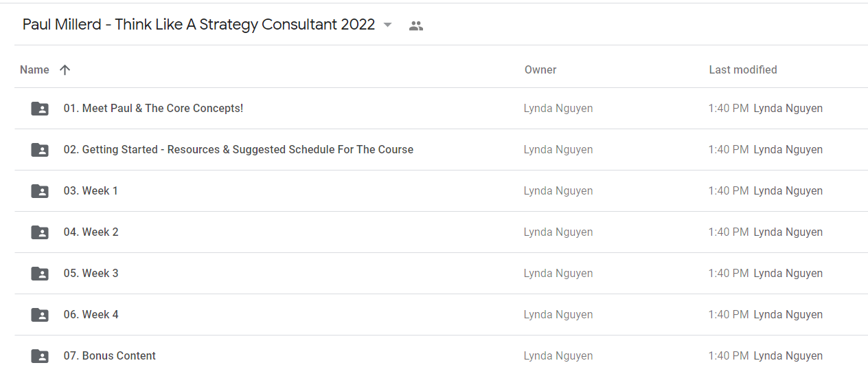Select the 02. Getting Started - Resources folder
This screenshot has width=868, height=374.
(x=441, y=150)
